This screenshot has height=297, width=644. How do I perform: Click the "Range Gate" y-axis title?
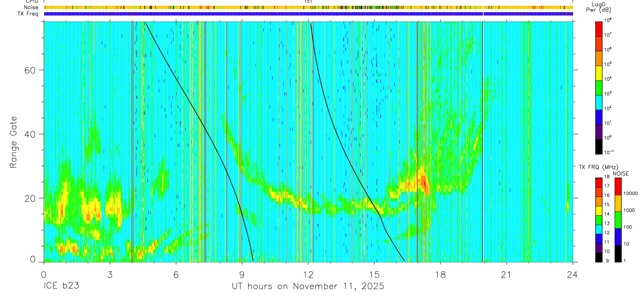tap(14, 142)
